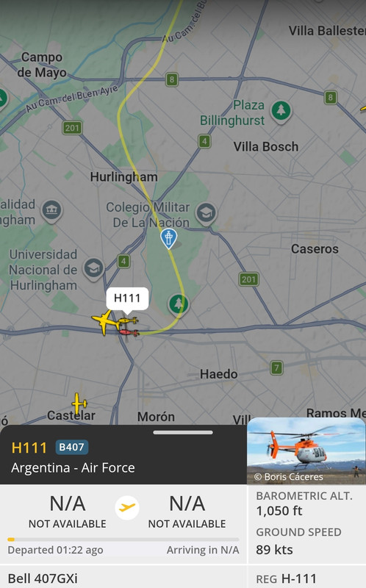Open the Bell 407GXi aircraft row
This screenshot has height=588, width=366.
click(x=123, y=578)
